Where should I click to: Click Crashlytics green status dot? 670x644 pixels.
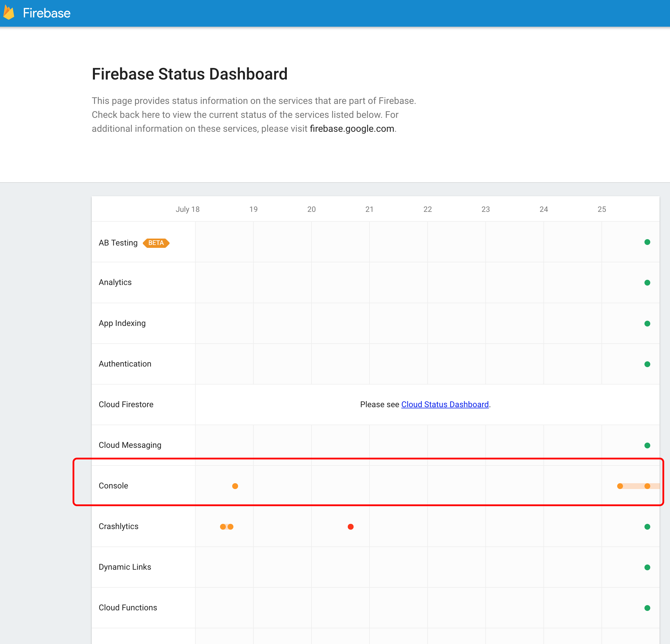click(647, 527)
